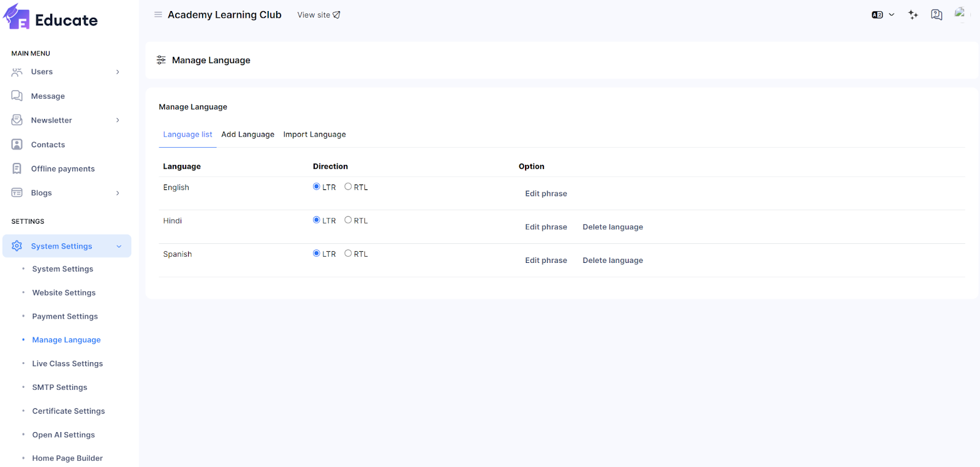Click Delete language for Spanish

pos(612,260)
